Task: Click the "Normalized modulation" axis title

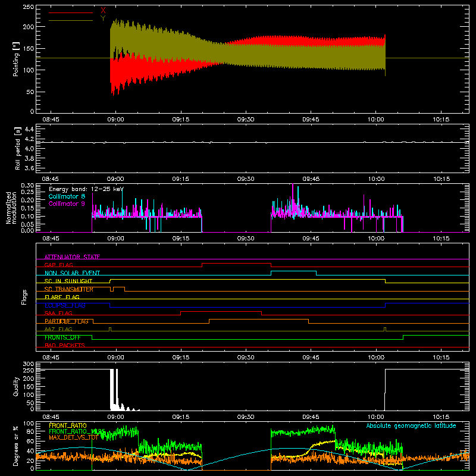Action: [x=11, y=208]
